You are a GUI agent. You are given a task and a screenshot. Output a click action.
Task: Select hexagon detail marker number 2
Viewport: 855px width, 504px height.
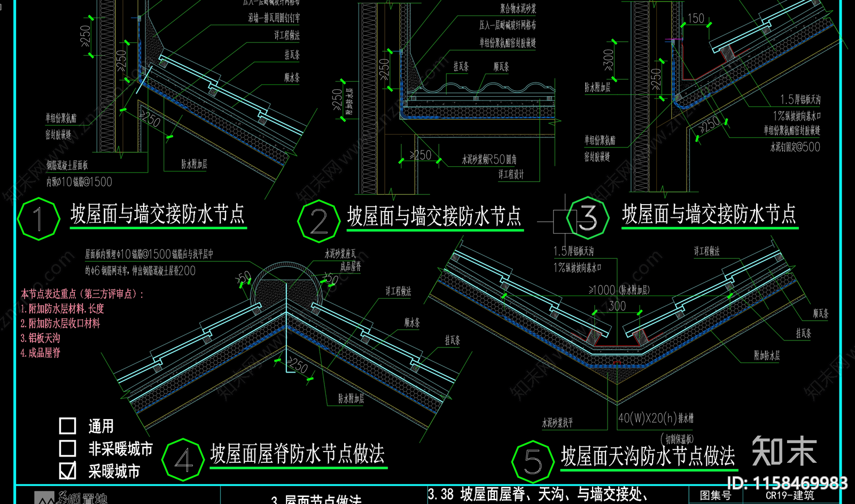pyautogui.click(x=318, y=221)
